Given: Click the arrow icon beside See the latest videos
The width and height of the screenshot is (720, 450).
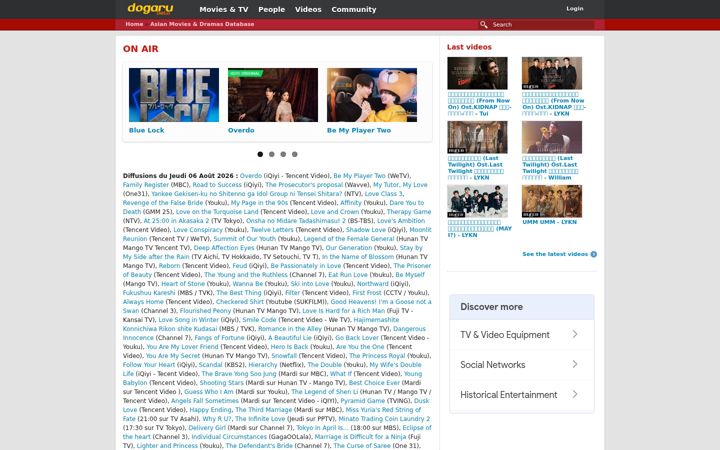Looking at the screenshot, I should tap(594, 254).
